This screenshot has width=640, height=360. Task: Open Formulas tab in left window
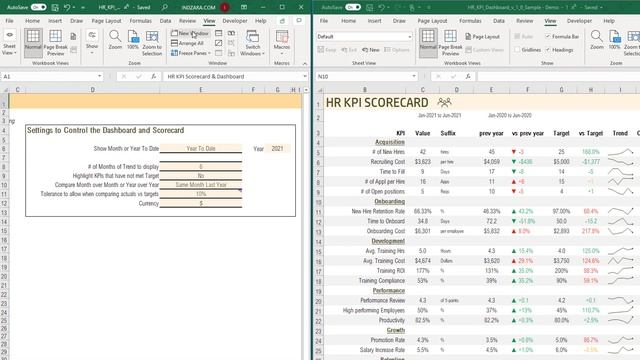(139, 21)
